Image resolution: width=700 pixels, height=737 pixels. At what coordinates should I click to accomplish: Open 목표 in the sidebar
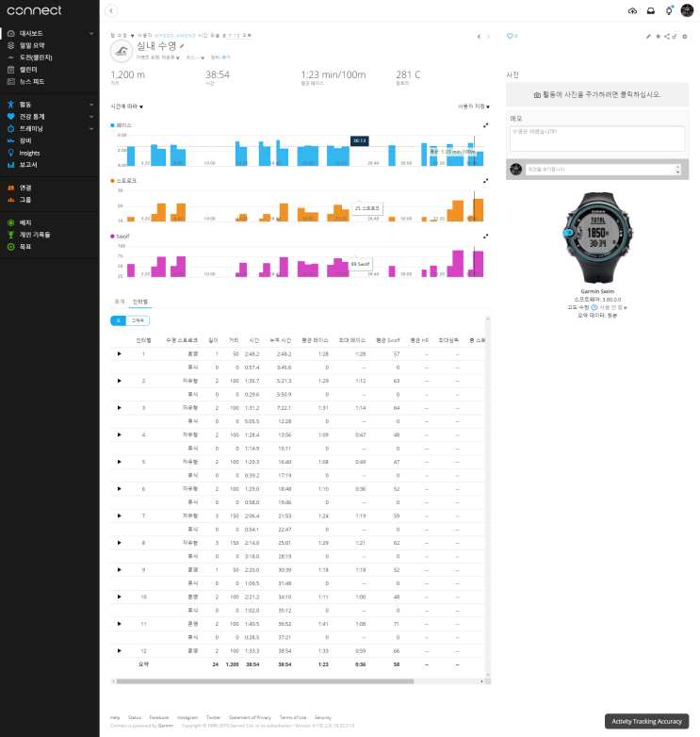coord(25,247)
